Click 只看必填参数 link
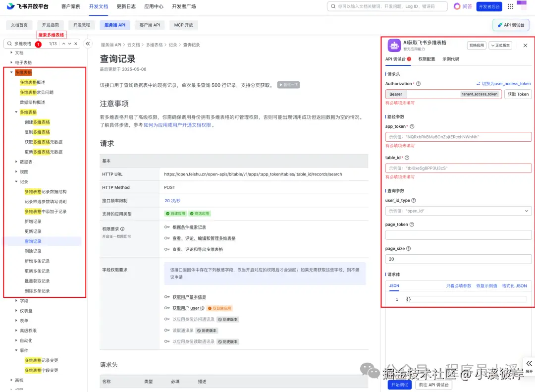 click(x=459, y=286)
